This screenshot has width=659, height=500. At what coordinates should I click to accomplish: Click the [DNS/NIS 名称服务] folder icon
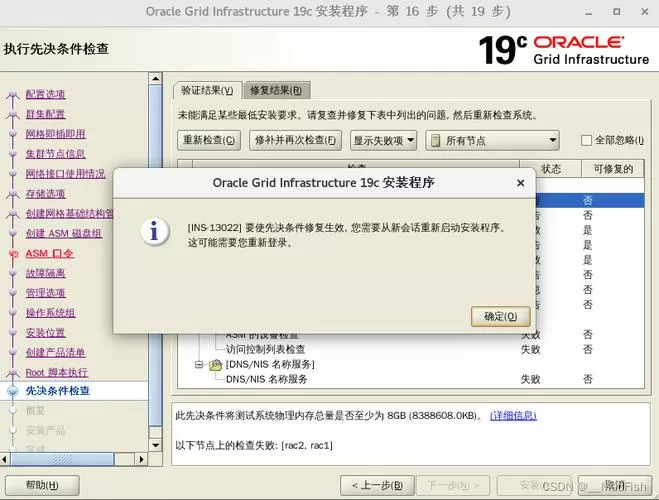click(x=215, y=365)
